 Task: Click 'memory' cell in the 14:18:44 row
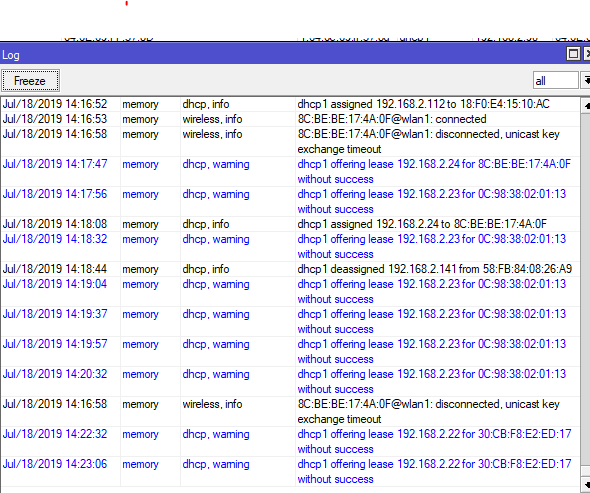(x=140, y=269)
